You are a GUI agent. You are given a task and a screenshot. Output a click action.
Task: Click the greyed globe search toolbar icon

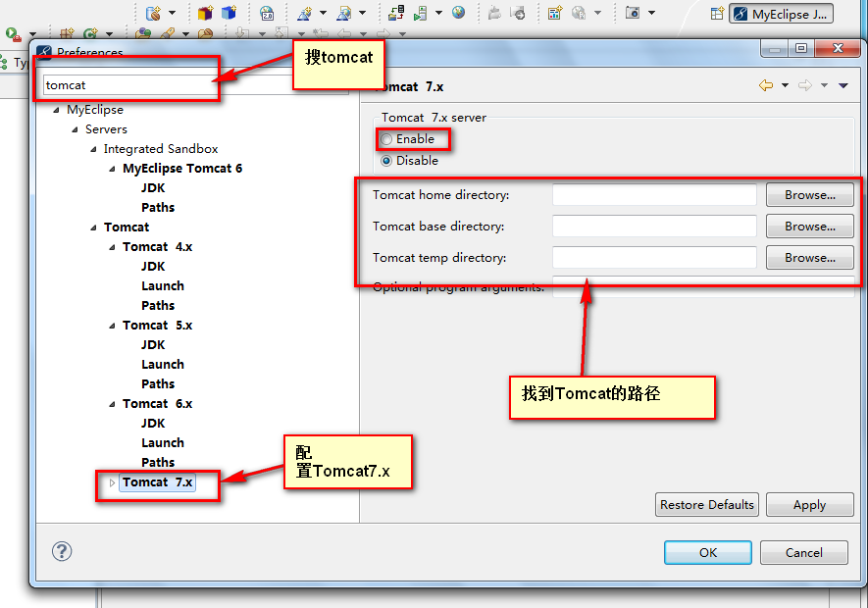point(579,13)
